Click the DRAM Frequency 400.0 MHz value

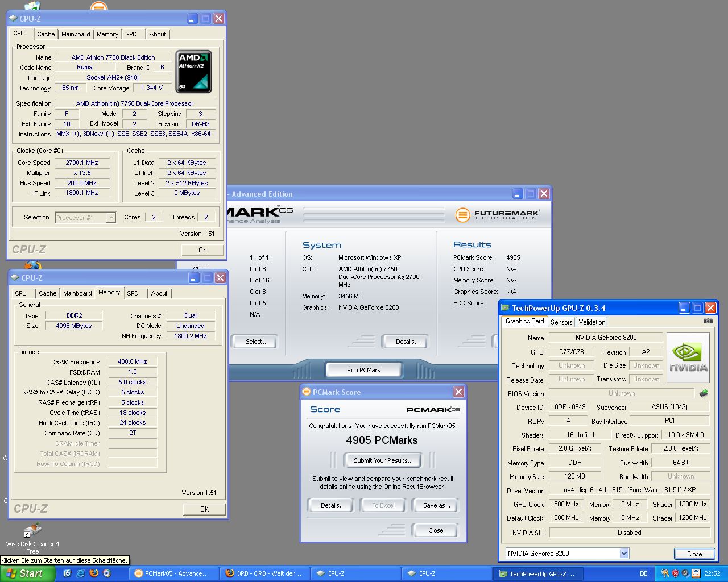click(133, 361)
